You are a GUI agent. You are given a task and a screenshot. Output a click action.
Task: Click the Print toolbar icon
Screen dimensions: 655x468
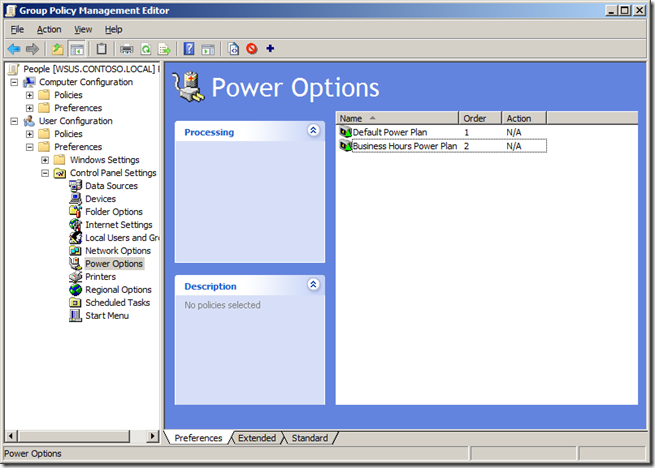(127, 48)
